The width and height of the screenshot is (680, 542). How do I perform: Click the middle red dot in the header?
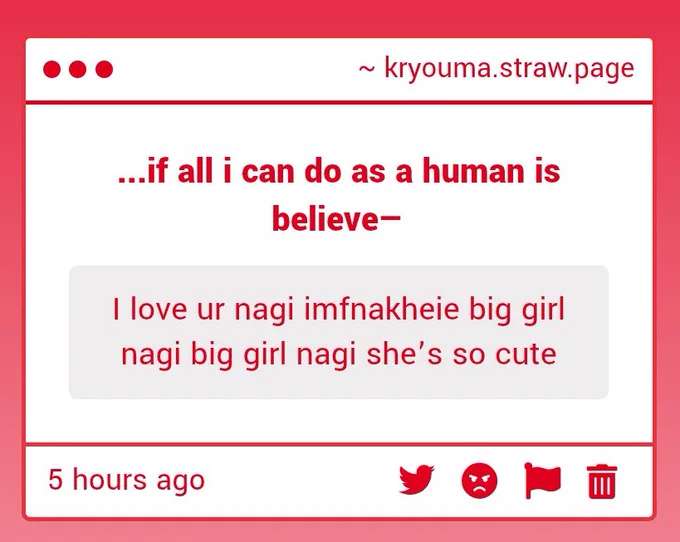tap(78, 69)
